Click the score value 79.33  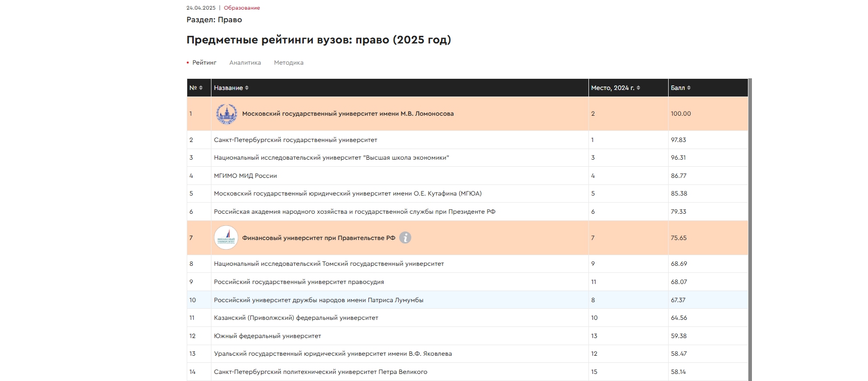point(679,212)
